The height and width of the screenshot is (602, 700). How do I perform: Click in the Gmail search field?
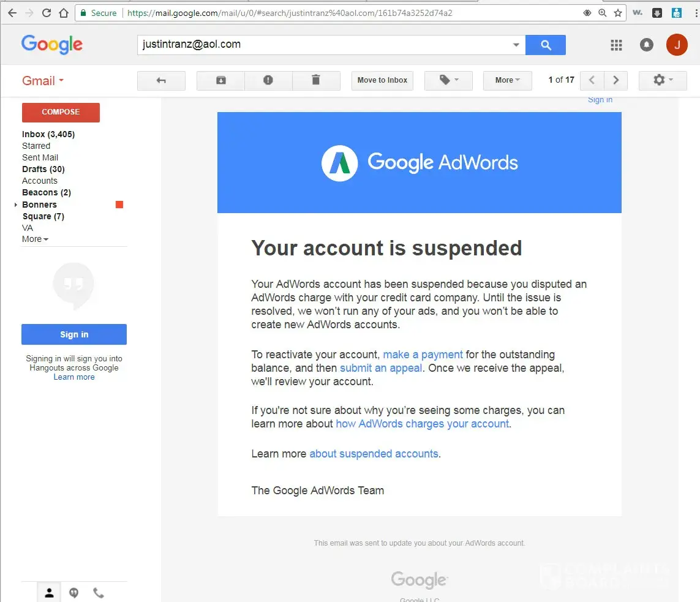(x=325, y=45)
